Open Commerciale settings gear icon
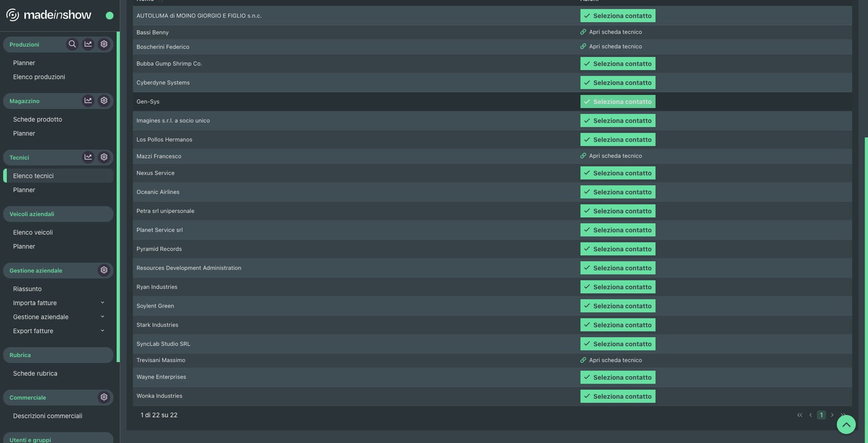Image resolution: width=868 pixels, height=443 pixels. pyautogui.click(x=104, y=397)
